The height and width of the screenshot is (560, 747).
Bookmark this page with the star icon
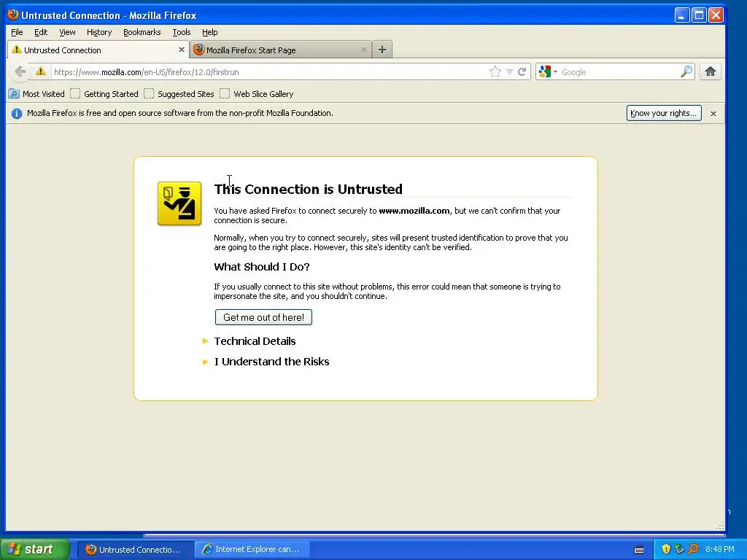pos(495,72)
